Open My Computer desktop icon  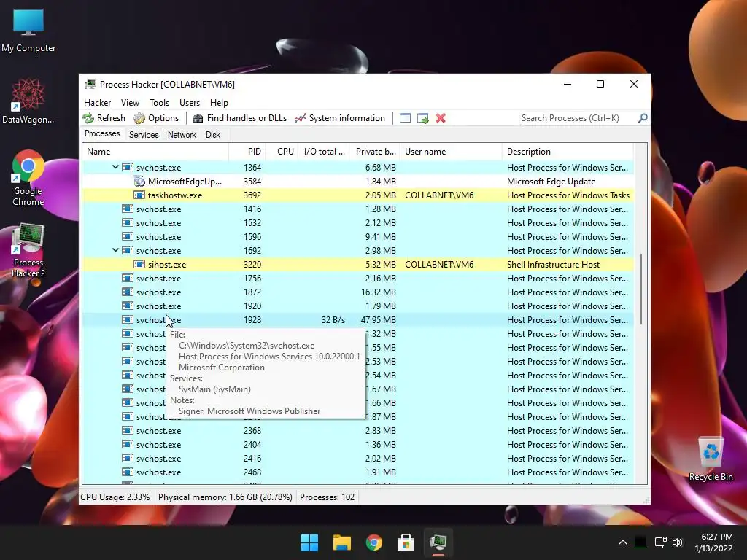click(x=28, y=29)
